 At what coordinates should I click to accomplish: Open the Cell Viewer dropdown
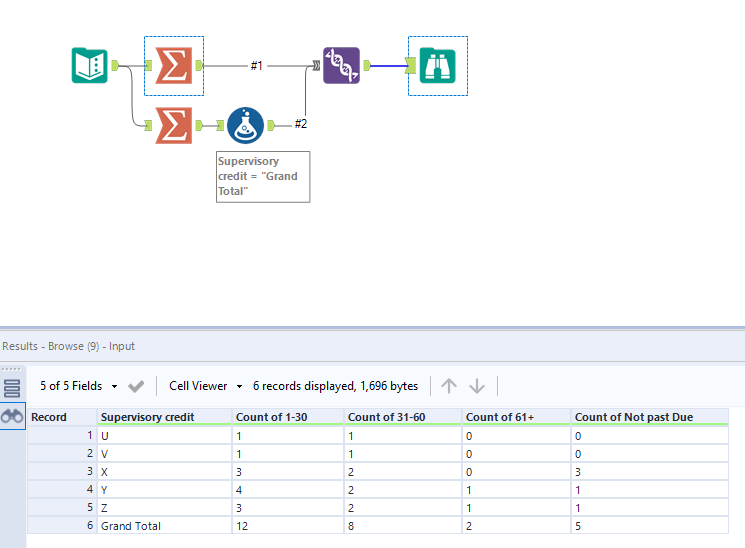(x=205, y=386)
